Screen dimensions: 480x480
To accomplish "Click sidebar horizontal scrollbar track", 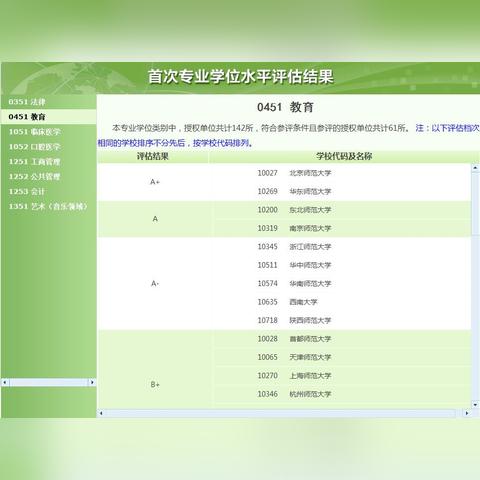I will point(49,382).
